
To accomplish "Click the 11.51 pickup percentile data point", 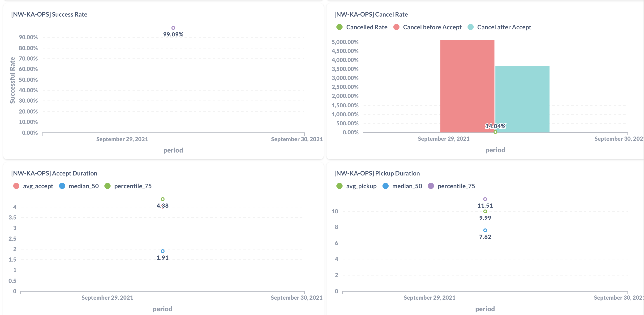I will pyautogui.click(x=485, y=199).
